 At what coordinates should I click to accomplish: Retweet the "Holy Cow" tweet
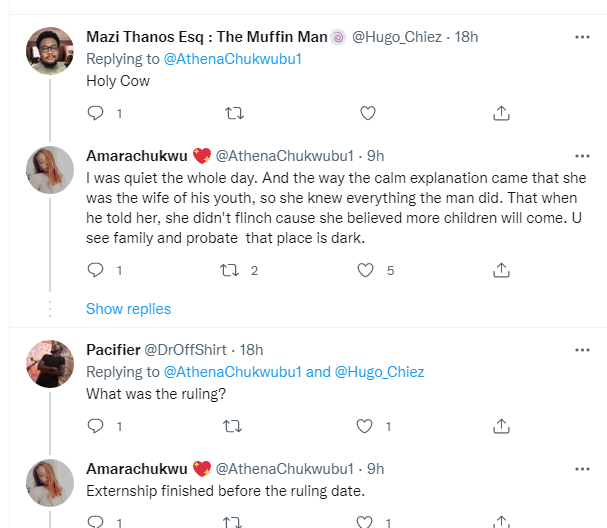coord(234,114)
